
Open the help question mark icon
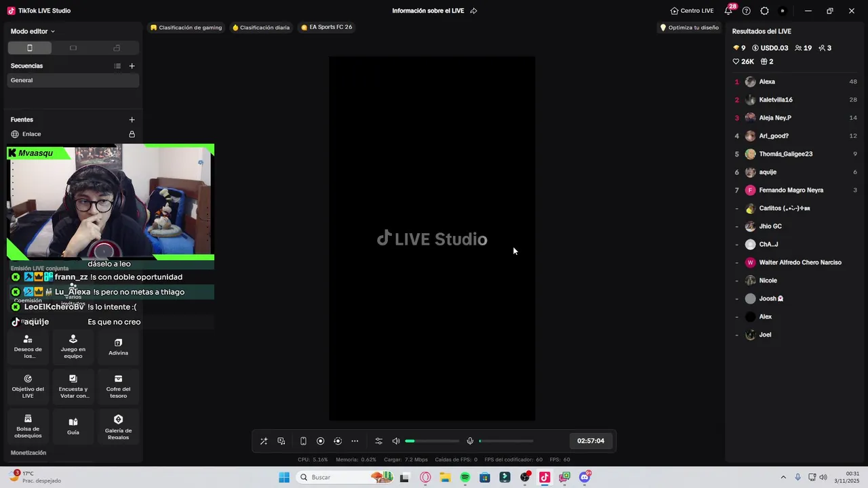click(x=747, y=11)
